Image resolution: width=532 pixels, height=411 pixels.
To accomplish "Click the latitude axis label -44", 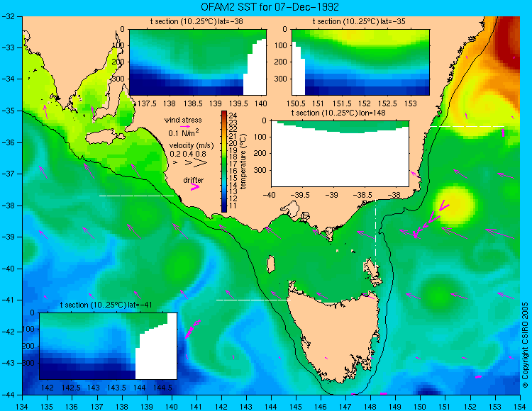I will point(8,395).
